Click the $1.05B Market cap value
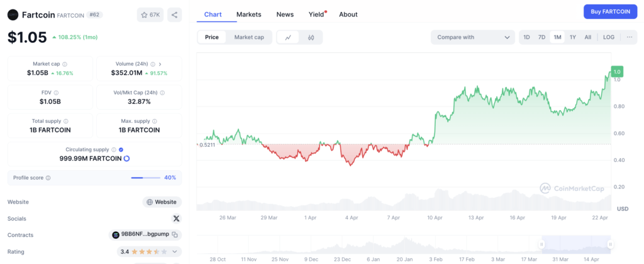This screenshot has width=644, height=264. (38, 73)
